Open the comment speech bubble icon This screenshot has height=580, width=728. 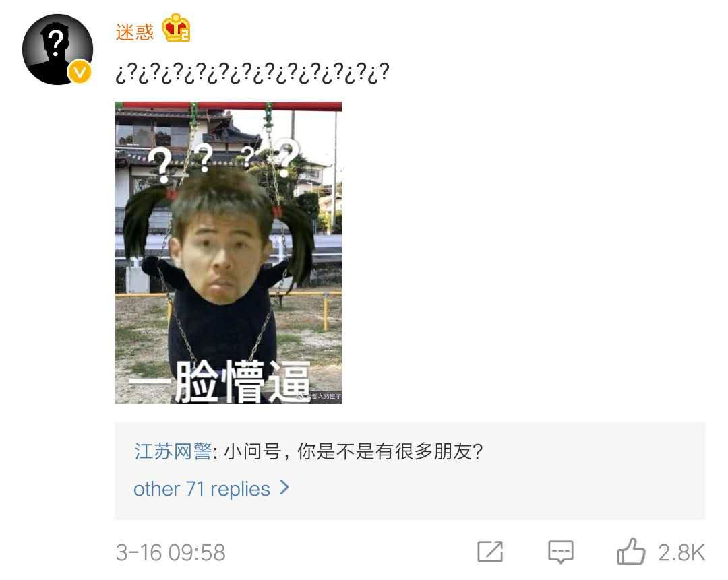pyautogui.click(x=560, y=552)
